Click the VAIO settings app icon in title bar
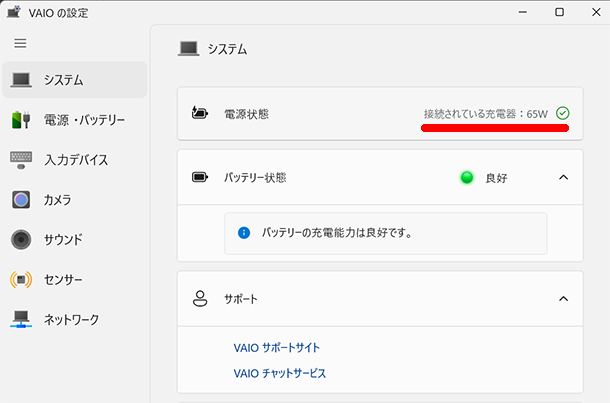Image resolution: width=610 pixels, height=403 pixels. 14,12
